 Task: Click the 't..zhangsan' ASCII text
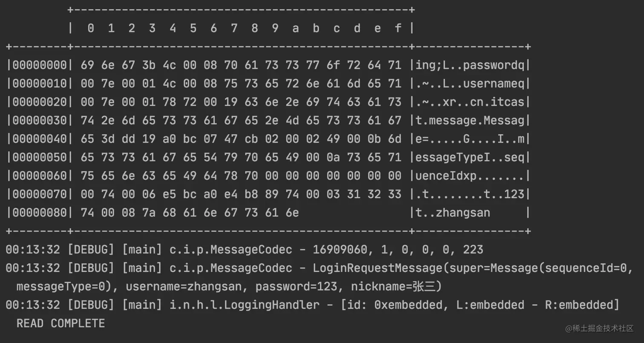(453, 212)
